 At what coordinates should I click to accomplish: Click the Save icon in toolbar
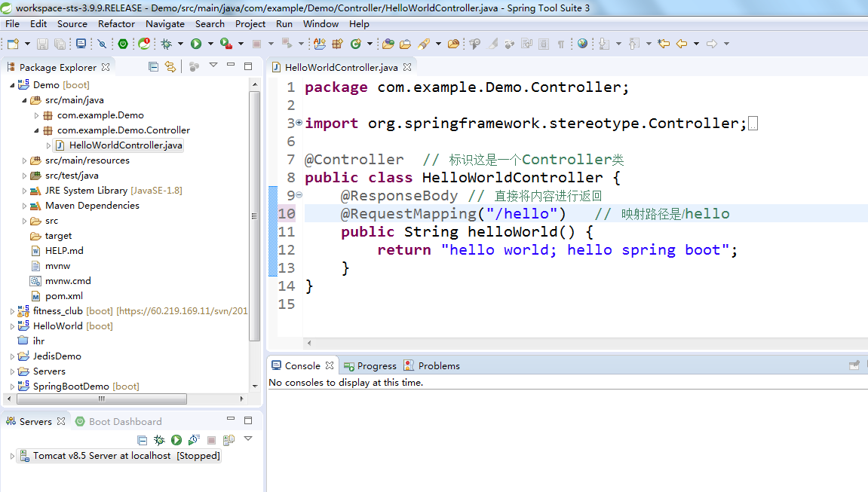click(x=42, y=44)
